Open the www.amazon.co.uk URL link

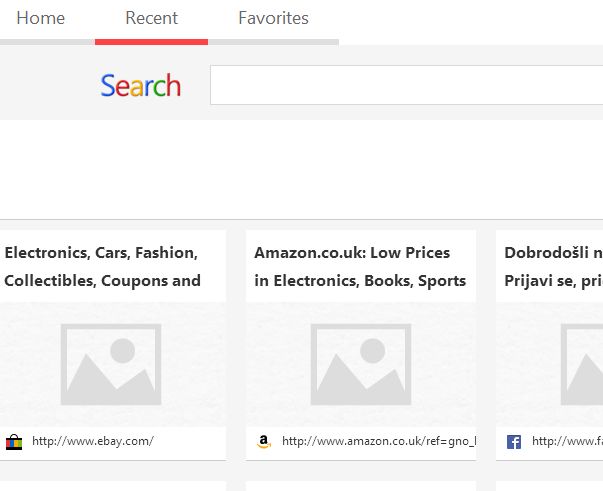click(378, 441)
